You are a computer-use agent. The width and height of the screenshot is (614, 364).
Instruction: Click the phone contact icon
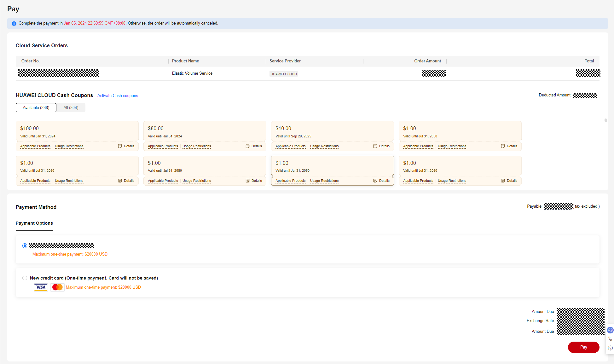(610, 339)
